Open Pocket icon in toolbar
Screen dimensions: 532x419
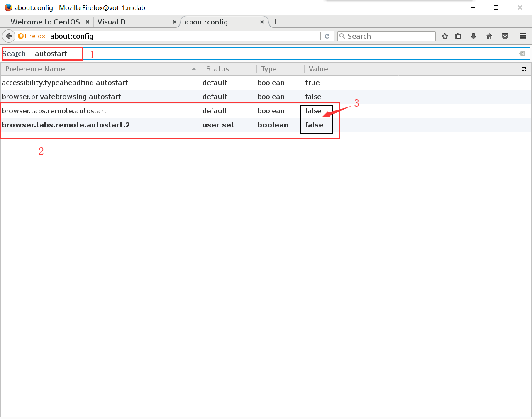505,36
